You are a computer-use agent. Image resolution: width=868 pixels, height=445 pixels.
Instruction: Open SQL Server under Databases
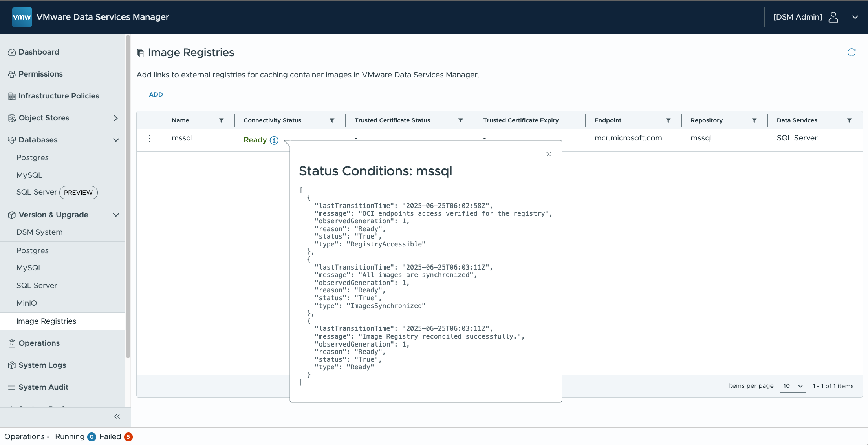point(37,192)
